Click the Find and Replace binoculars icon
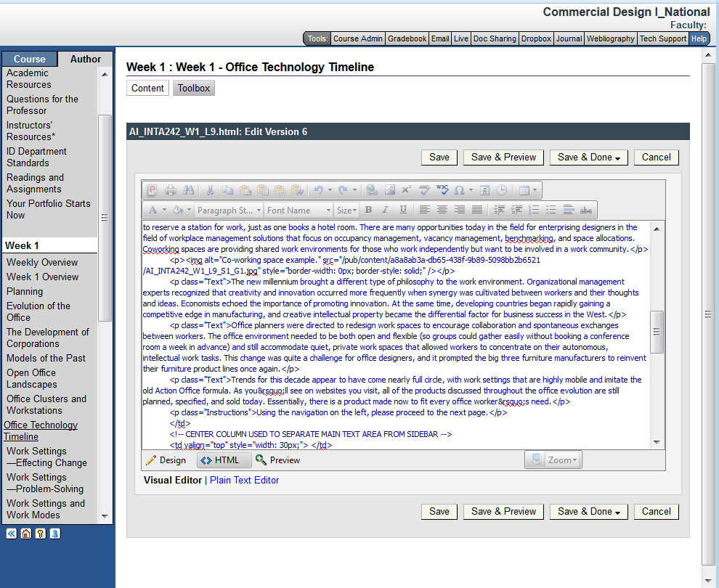This screenshot has height=588, width=719. [189, 190]
